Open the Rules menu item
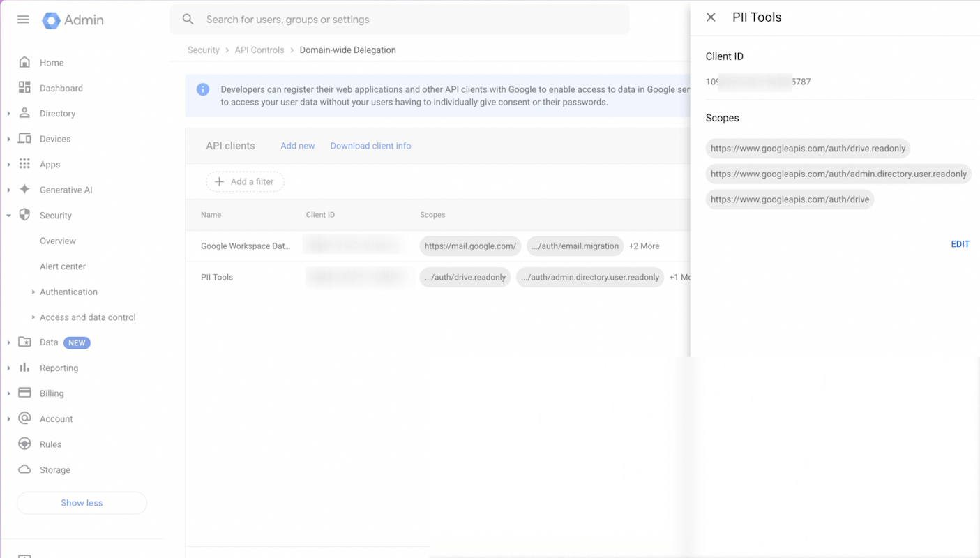Image resolution: width=980 pixels, height=558 pixels. tap(50, 444)
